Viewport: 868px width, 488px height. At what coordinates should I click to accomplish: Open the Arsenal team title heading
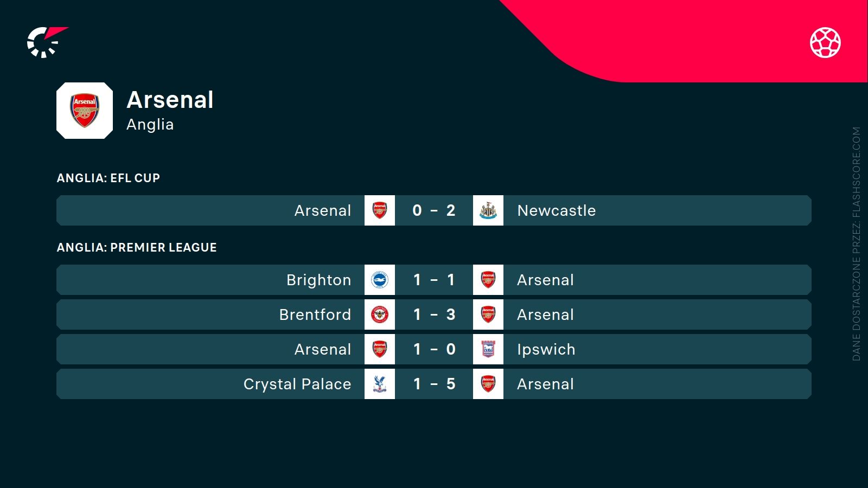pyautogui.click(x=170, y=100)
